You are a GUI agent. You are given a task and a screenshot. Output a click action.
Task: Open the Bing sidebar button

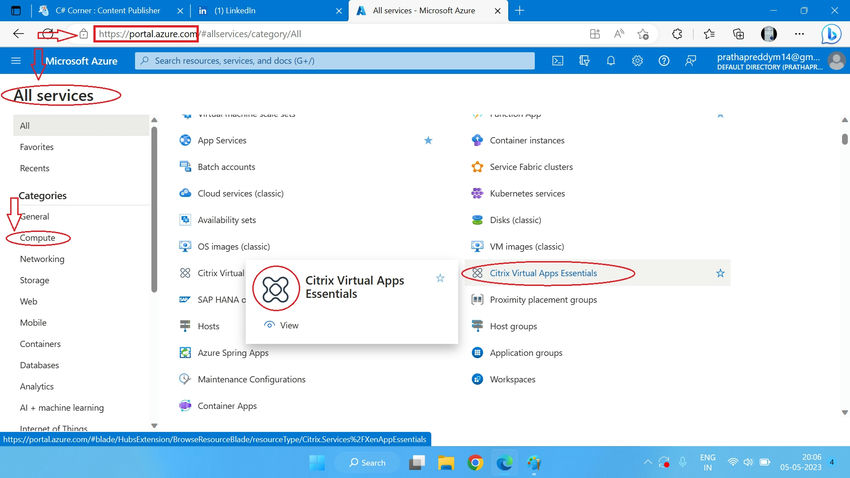click(830, 34)
